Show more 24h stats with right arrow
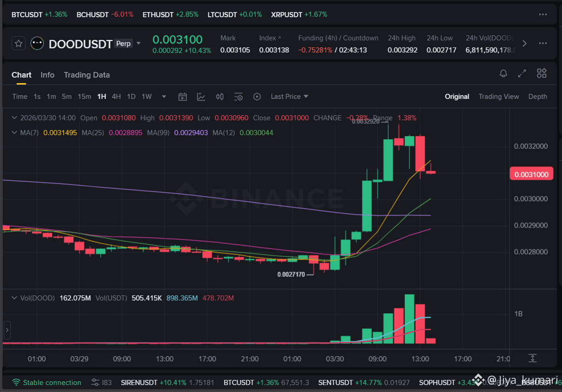The width and height of the screenshot is (562, 392). [x=524, y=44]
